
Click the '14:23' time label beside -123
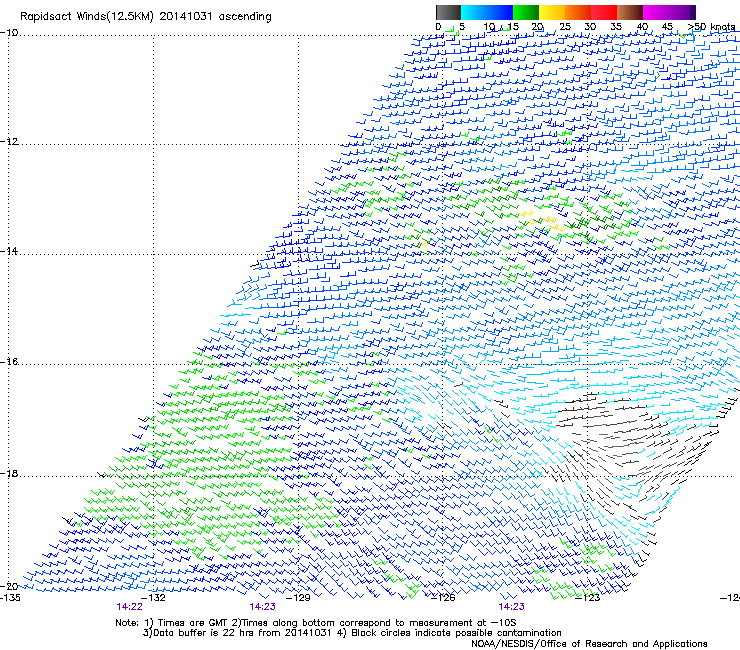512,607
